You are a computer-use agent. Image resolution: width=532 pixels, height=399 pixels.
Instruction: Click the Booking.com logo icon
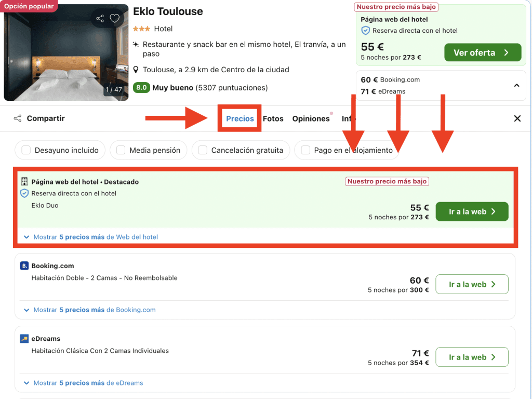tap(24, 266)
